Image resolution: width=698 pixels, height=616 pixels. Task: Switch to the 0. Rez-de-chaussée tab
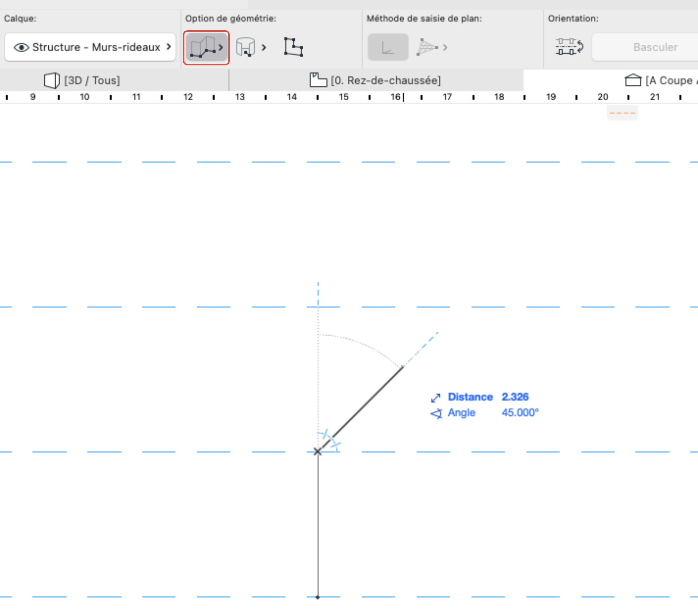[376, 80]
